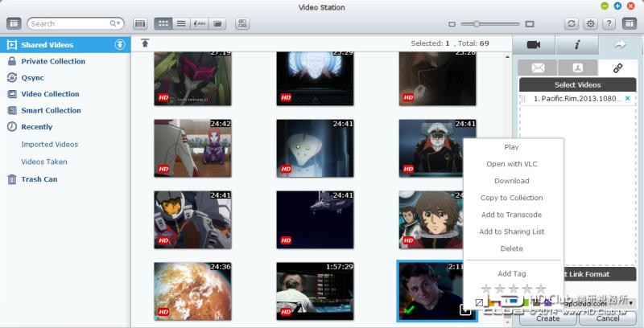The image size is (644, 328).
Task: Open the Trash Can
Action: [x=39, y=179]
